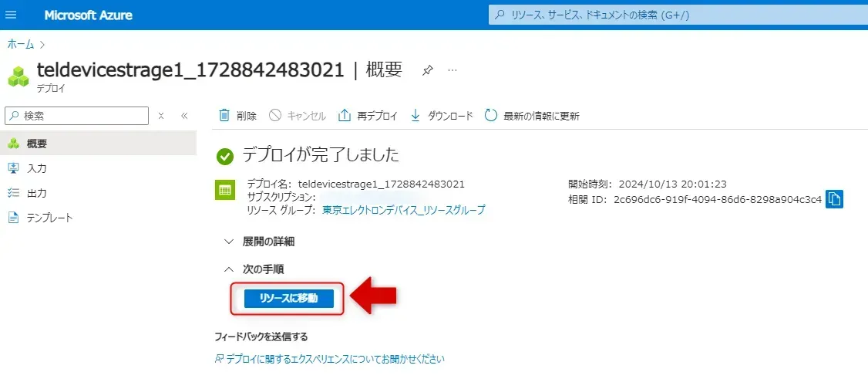Refresh with 最新の情報に更新 button

(532, 116)
